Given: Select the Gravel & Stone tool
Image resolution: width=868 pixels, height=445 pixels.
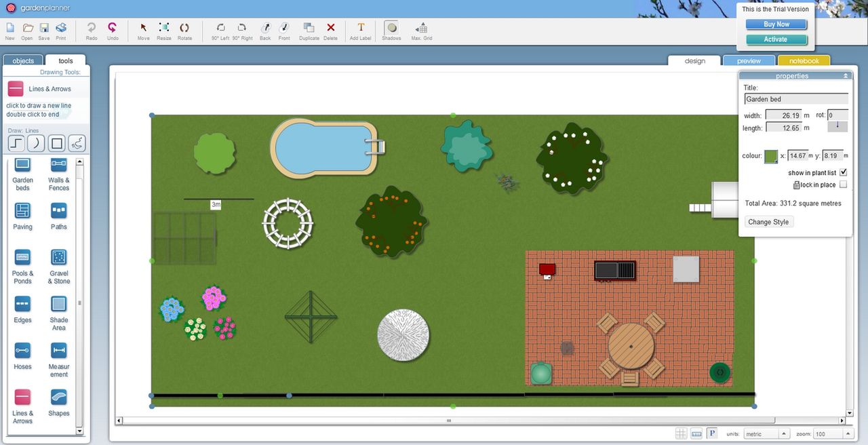Looking at the screenshot, I should pos(59,267).
